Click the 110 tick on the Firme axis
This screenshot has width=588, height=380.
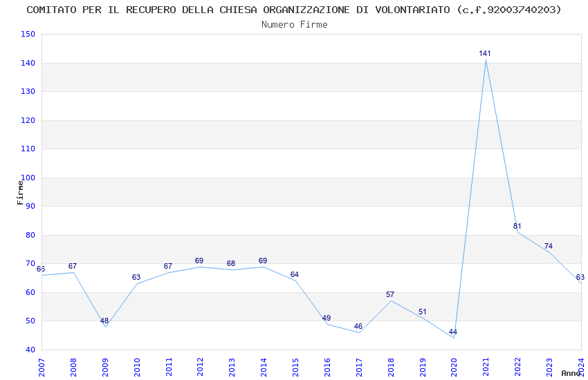click(x=28, y=149)
